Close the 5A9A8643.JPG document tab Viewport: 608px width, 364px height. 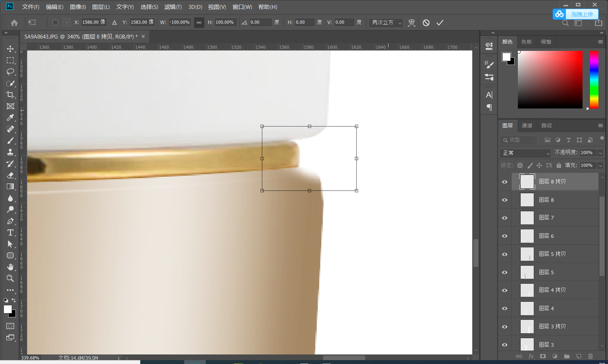click(x=143, y=36)
